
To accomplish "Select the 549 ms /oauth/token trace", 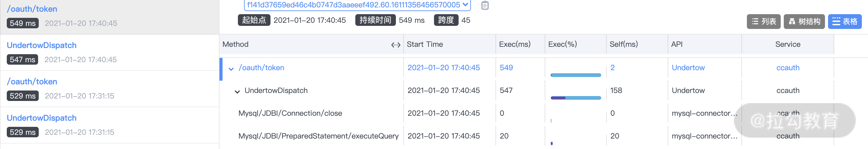I will [x=32, y=9].
